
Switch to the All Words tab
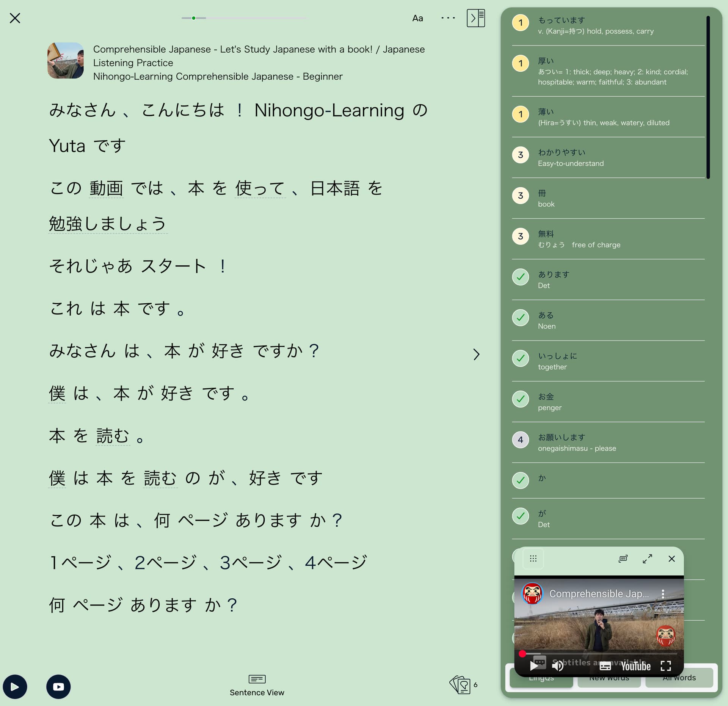(679, 678)
